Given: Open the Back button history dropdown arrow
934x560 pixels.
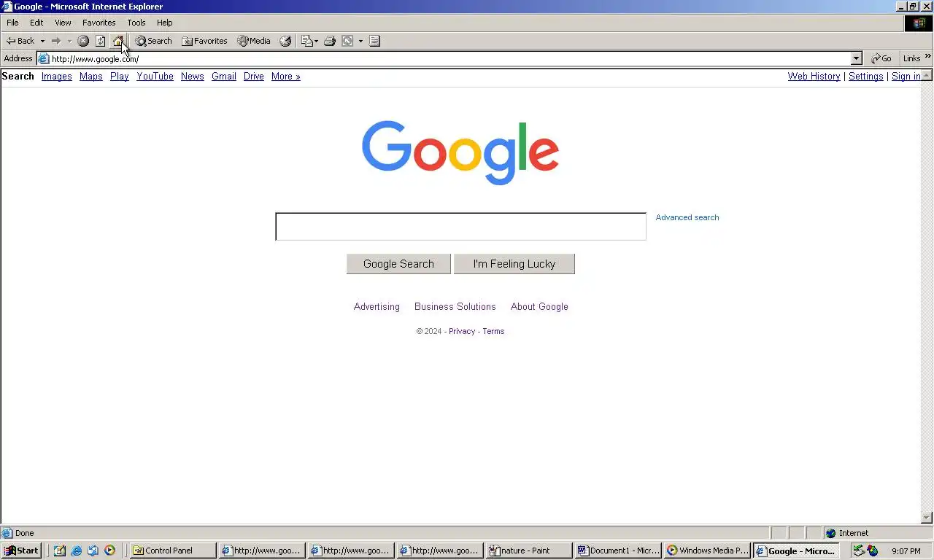Looking at the screenshot, I should pos(42,41).
